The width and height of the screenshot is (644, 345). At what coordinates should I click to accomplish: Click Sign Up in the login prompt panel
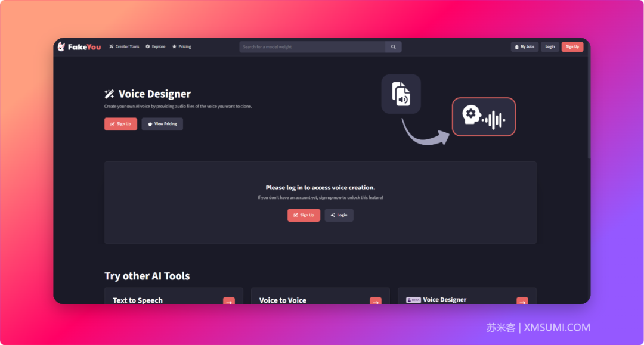pos(304,215)
